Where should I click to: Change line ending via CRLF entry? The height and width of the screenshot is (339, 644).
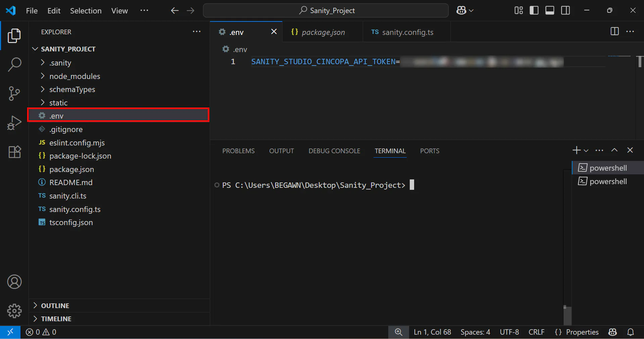pyautogui.click(x=536, y=332)
